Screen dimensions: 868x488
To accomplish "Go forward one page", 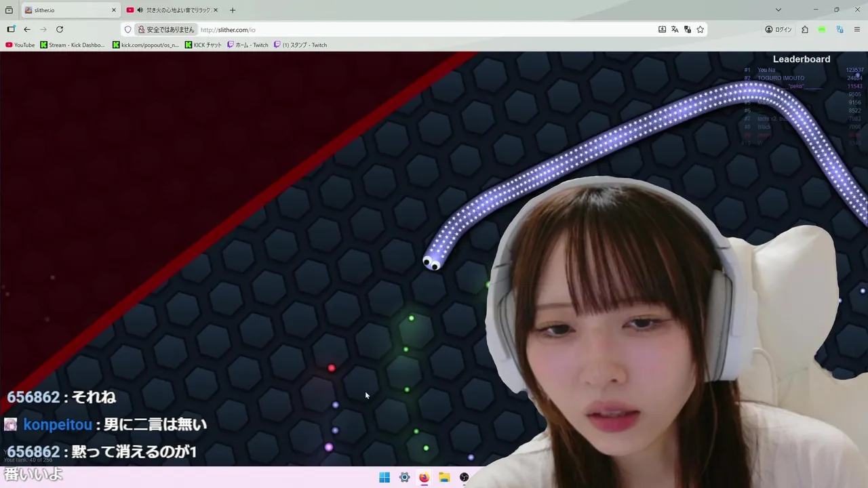I will tap(43, 29).
